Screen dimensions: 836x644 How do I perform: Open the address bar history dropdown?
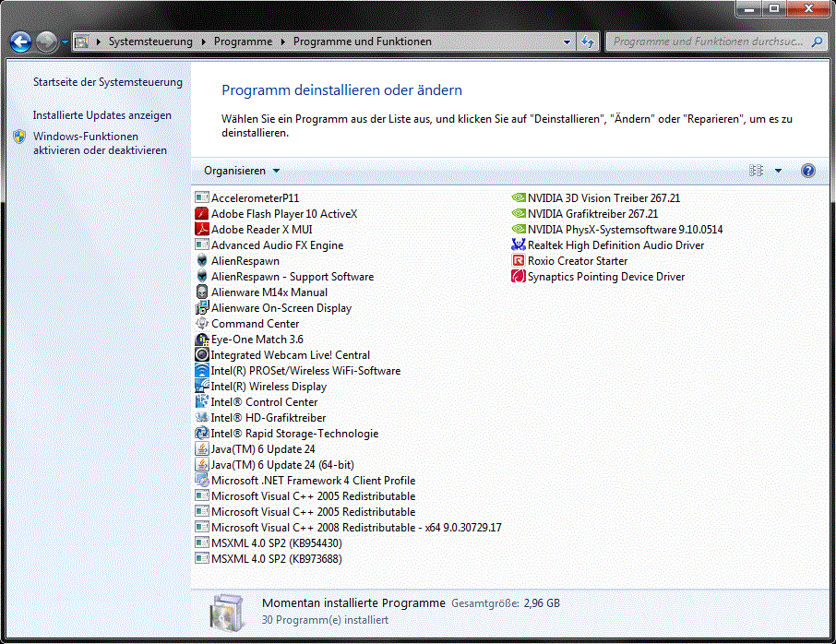[x=567, y=42]
